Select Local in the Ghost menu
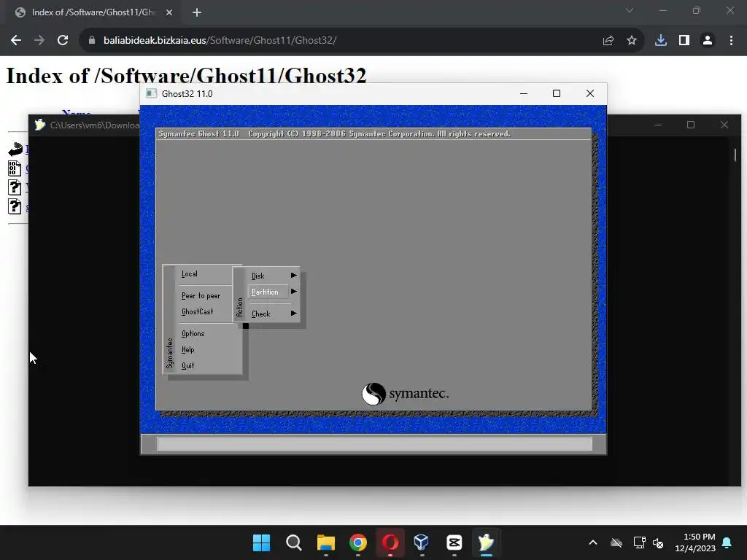 189,274
